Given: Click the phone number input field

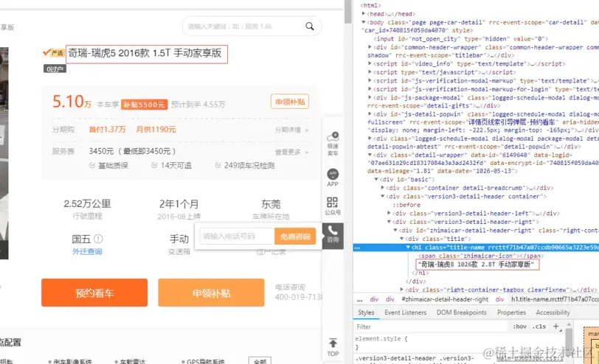Looking at the screenshot, I should tap(236, 237).
